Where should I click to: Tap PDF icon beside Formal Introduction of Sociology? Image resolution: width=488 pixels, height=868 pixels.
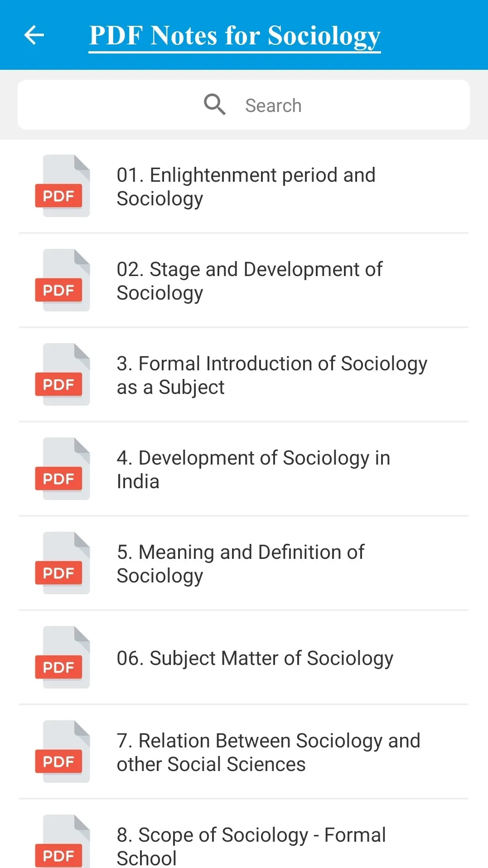tap(63, 374)
